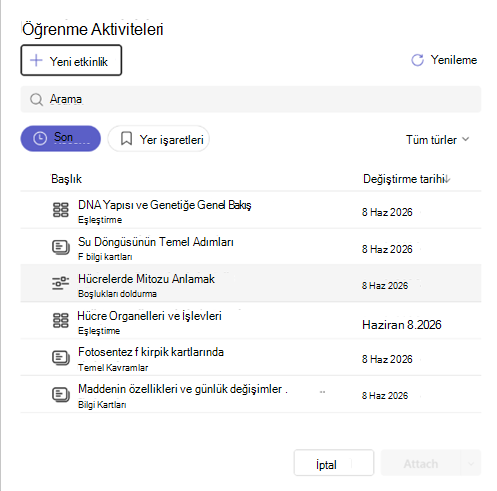Click the disabled Attach button
497x491 pixels.
coord(421,463)
